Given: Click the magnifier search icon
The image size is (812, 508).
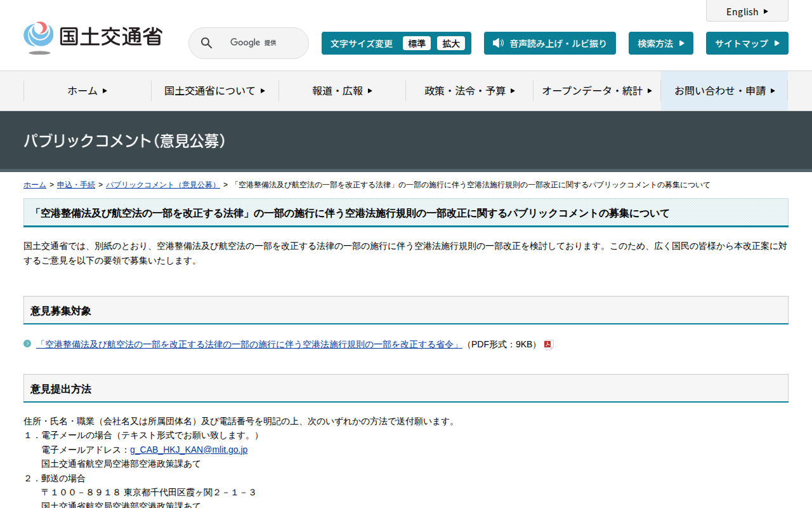Looking at the screenshot, I should click(x=206, y=43).
